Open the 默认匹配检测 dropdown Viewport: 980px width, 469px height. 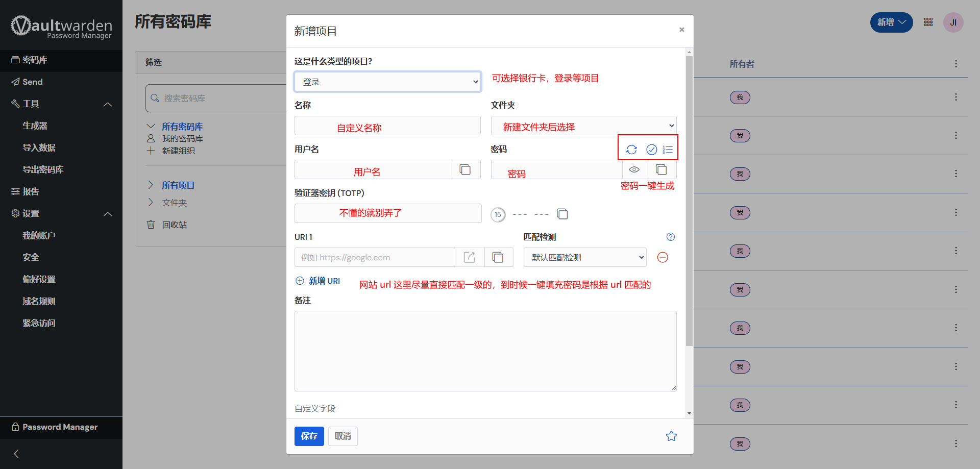pyautogui.click(x=585, y=257)
